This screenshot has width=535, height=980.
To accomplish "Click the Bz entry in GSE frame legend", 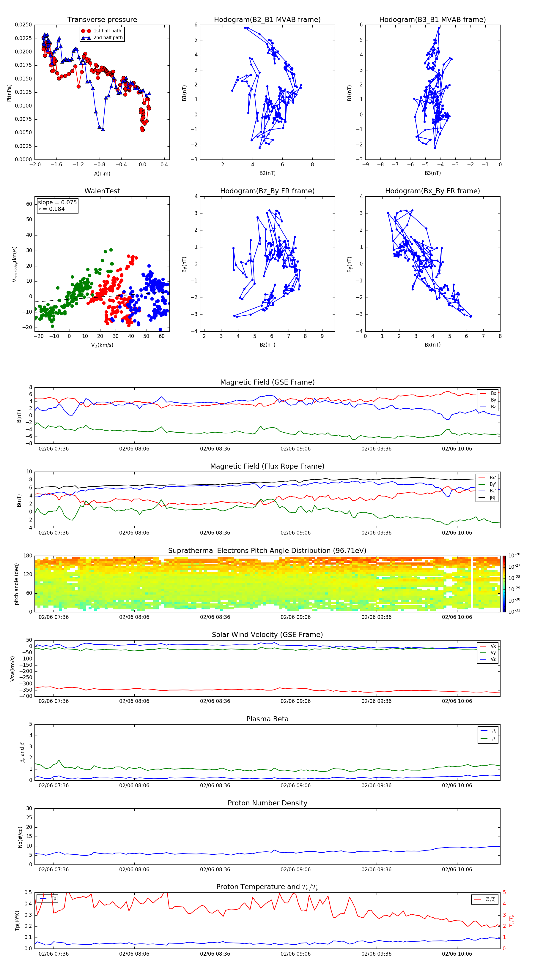I will click(488, 407).
